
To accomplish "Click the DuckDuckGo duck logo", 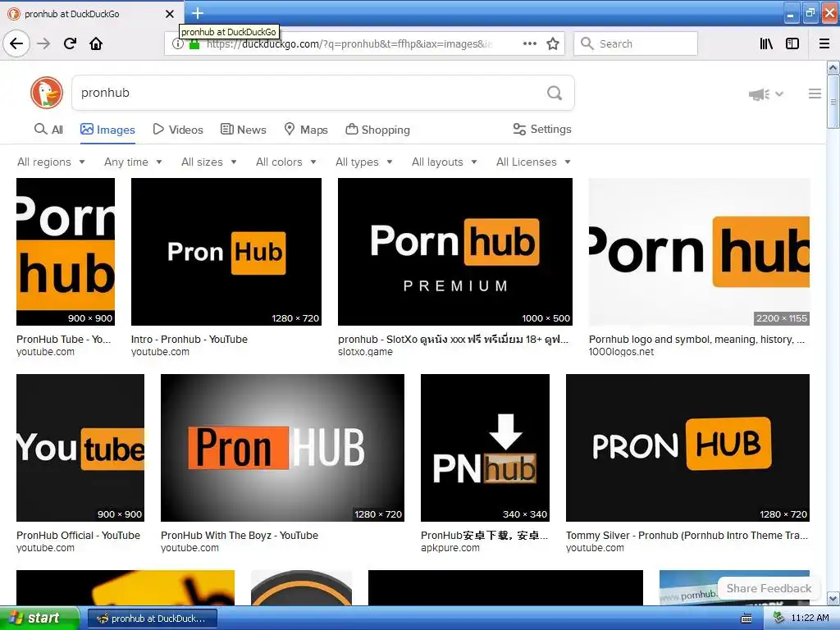I will click(x=47, y=93).
